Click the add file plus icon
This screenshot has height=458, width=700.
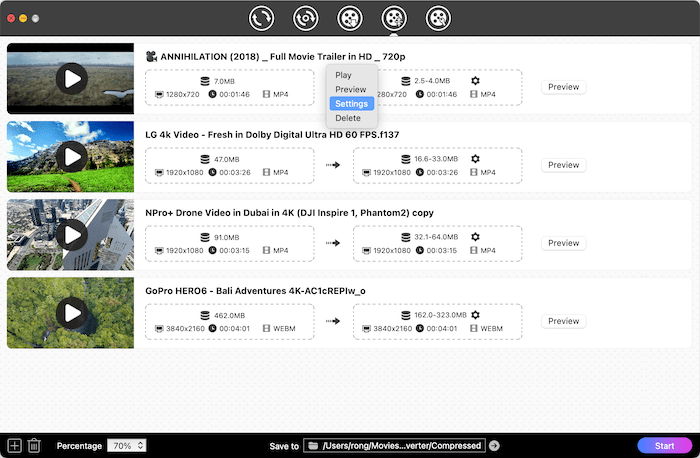(14, 445)
